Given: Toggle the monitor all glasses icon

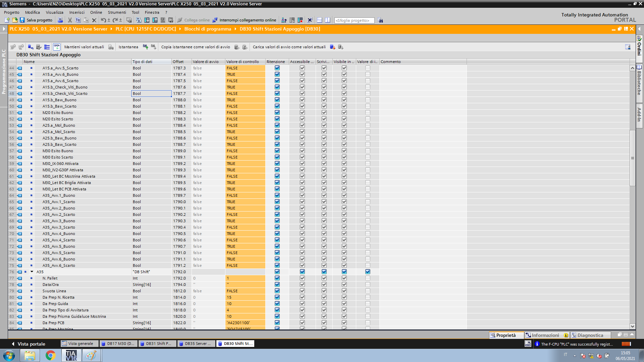Looking at the screenshot, I should point(57,47).
